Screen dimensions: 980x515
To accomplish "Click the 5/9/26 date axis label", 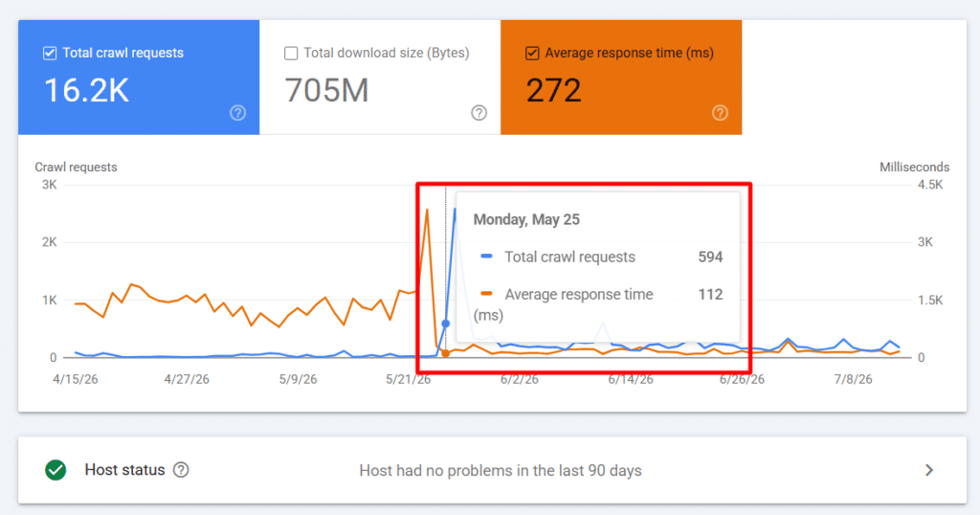I will pyautogui.click(x=298, y=379).
